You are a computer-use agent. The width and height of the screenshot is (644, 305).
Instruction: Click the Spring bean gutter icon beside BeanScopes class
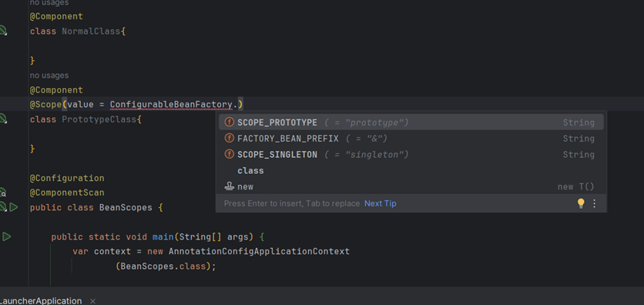coord(3,207)
